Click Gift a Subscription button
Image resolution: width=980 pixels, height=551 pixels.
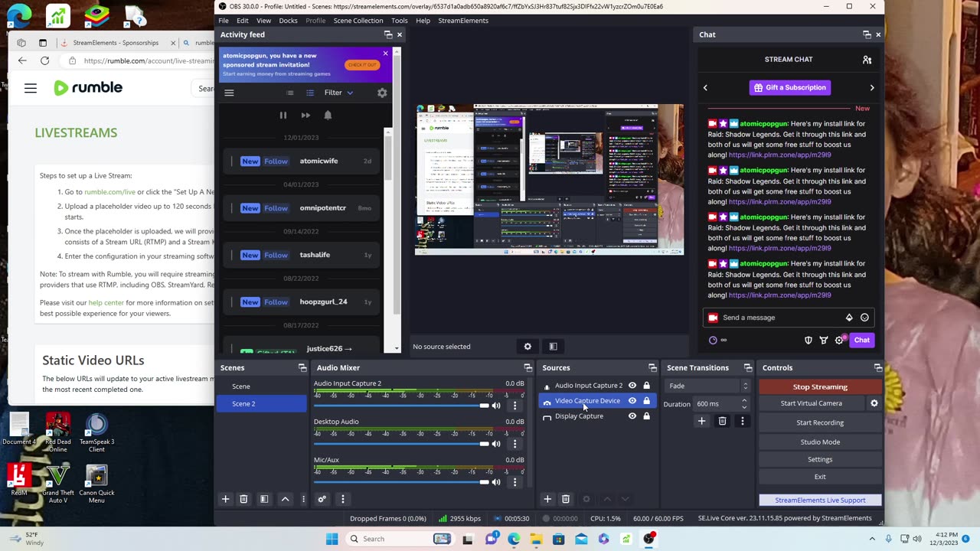(789, 87)
